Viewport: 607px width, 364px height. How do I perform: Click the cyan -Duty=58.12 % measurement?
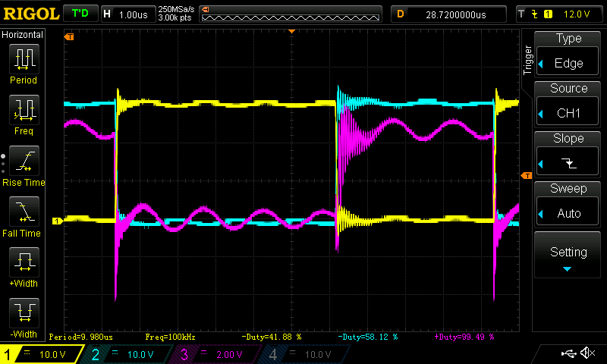368,337
